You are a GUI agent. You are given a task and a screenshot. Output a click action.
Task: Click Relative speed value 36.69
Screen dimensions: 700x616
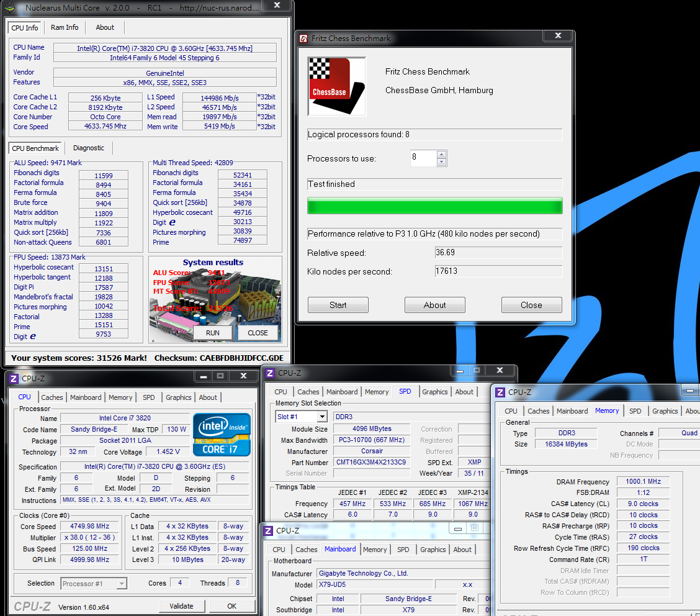tap(498, 253)
